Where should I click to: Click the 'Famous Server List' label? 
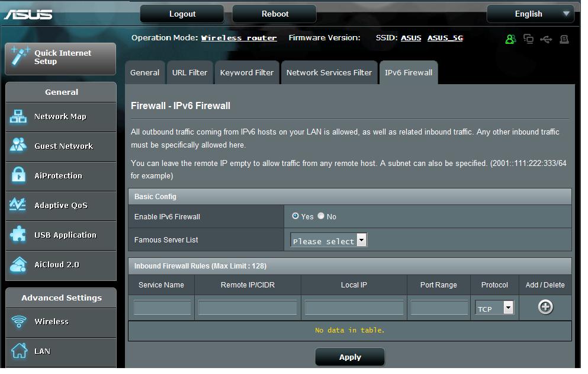[166, 239]
